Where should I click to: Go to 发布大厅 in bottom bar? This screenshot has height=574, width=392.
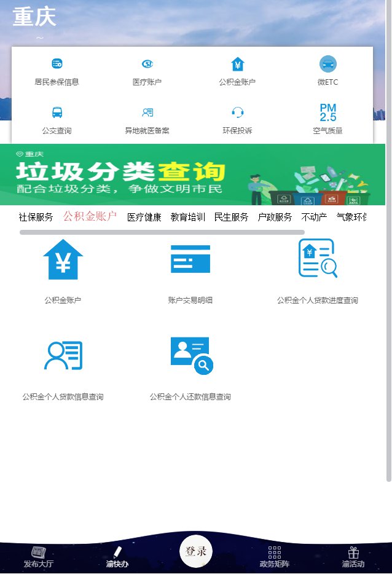pyautogui.click(x=39, y=557)
